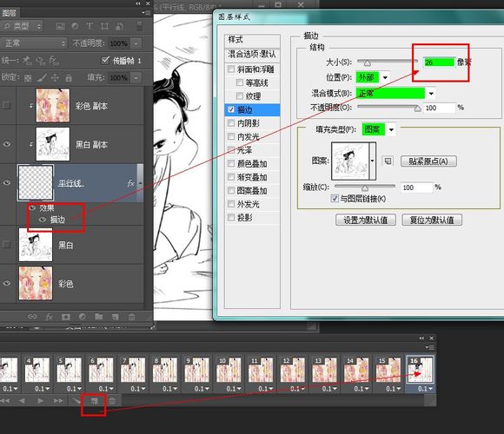
Task: Filter layers by shape layer icon
Action: coord(104,26)
